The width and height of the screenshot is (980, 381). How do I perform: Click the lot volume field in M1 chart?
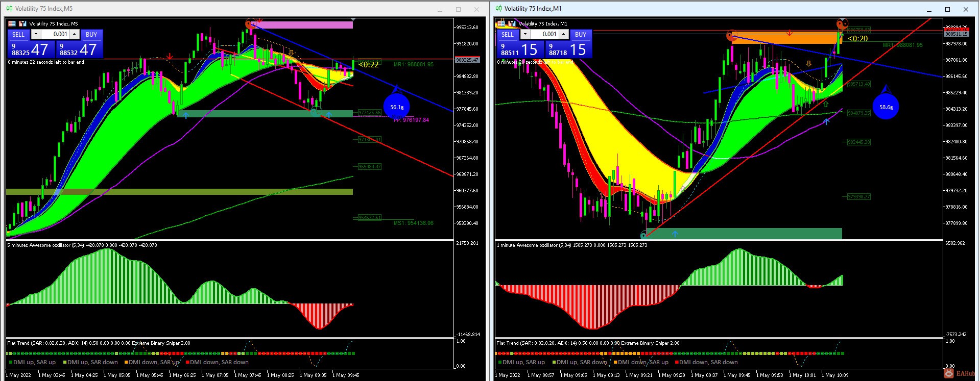[x=544, y=34]
